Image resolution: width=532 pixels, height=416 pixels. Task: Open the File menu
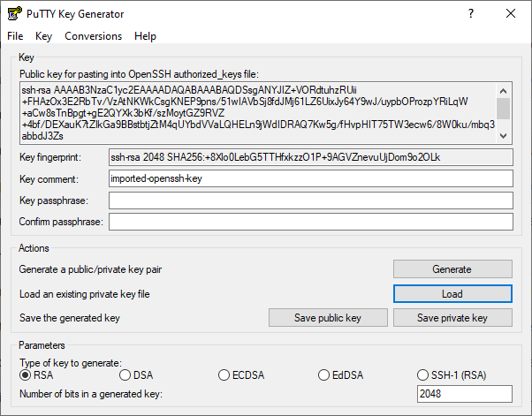[15, 36]
